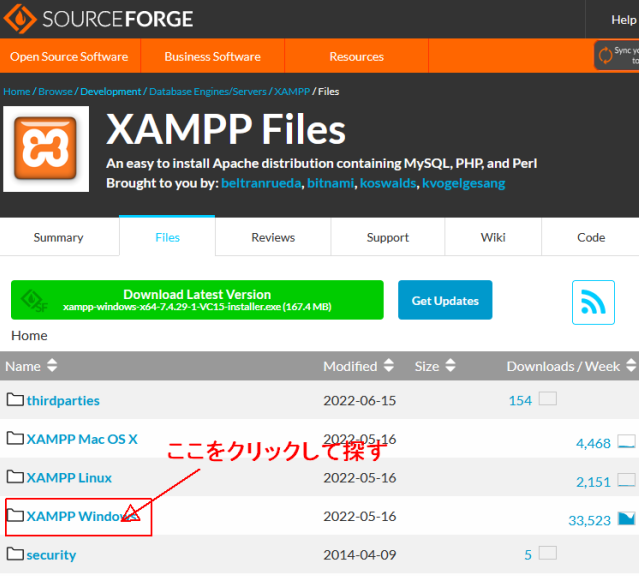The width and height of the screenshot is (639, 576).
Task: Open the RSS feed icon
Action: point(593,302)
